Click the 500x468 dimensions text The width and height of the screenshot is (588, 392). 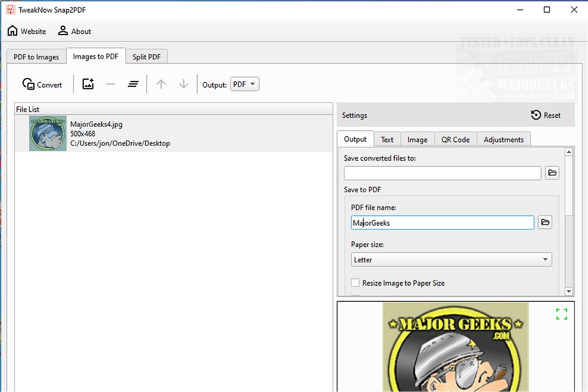click(82, 134)
